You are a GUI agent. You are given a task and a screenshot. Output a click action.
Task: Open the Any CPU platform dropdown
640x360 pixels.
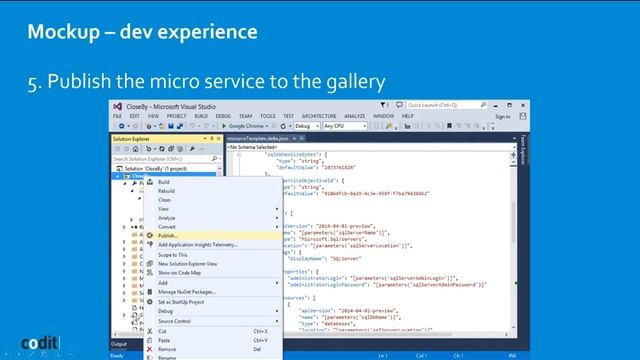click(x=345, y=126)
